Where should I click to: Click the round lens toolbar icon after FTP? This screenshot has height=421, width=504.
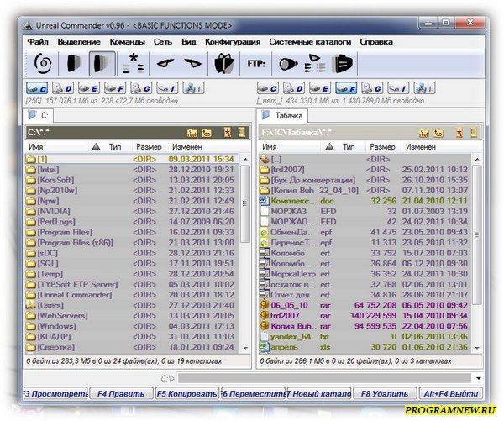[287, 64]
